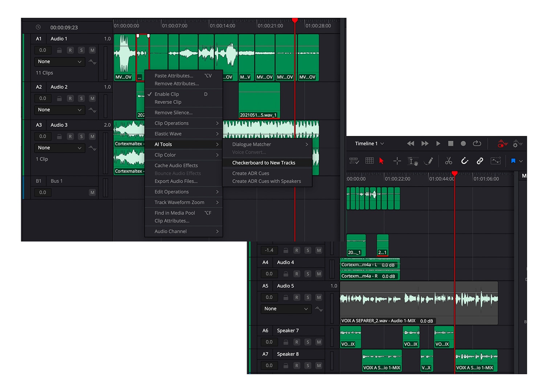The image size is (549, 392).
Task: Enable loop playback icon
Action: 477,143
